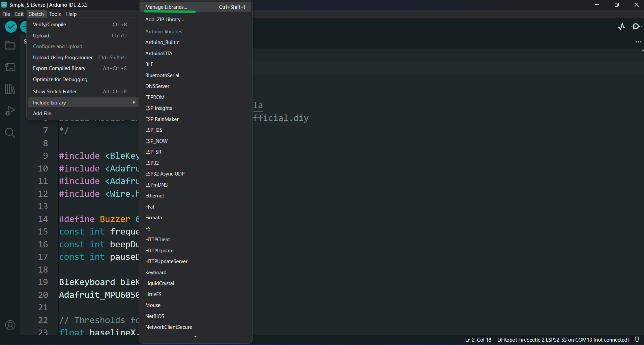Screen dimensions: 644x345
Task: Open the Tools menu
Action: coord(55,14)
